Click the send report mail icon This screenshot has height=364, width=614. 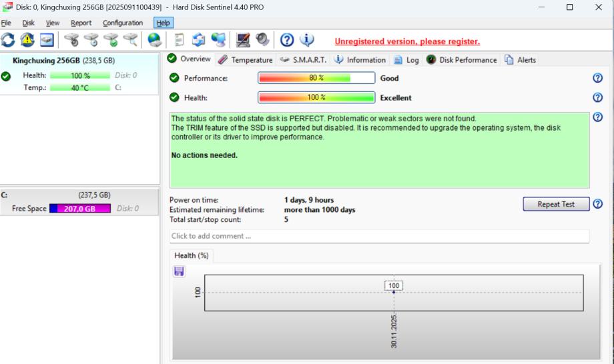tap(198, 40)
